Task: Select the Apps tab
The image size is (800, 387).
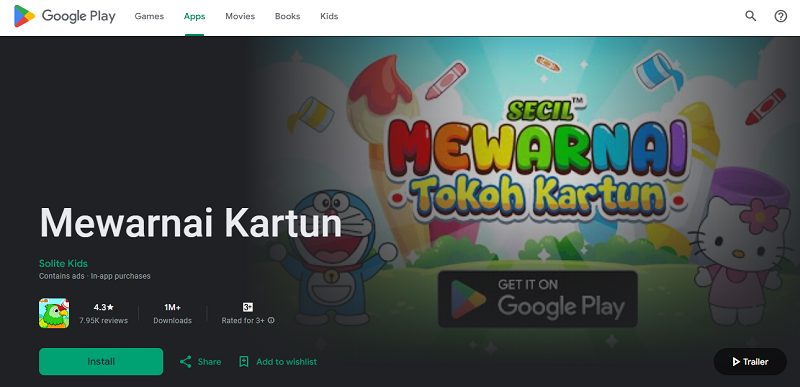Action: [194, 16]
